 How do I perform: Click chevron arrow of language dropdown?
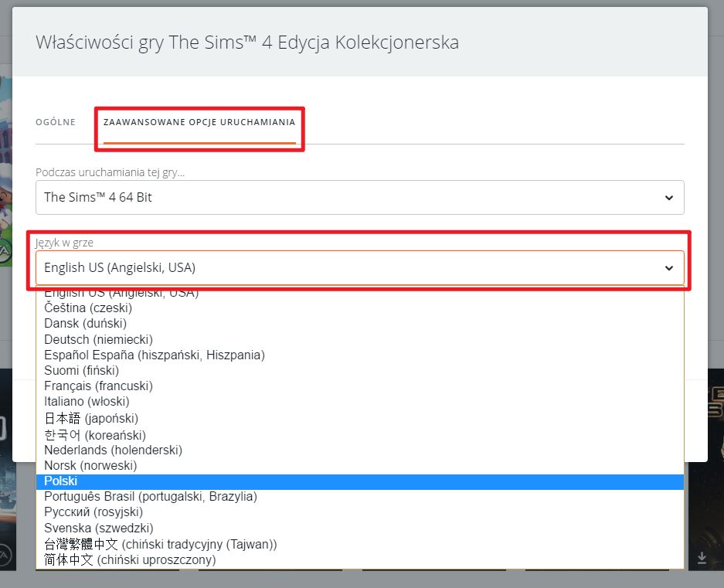(x=668, y=268)
